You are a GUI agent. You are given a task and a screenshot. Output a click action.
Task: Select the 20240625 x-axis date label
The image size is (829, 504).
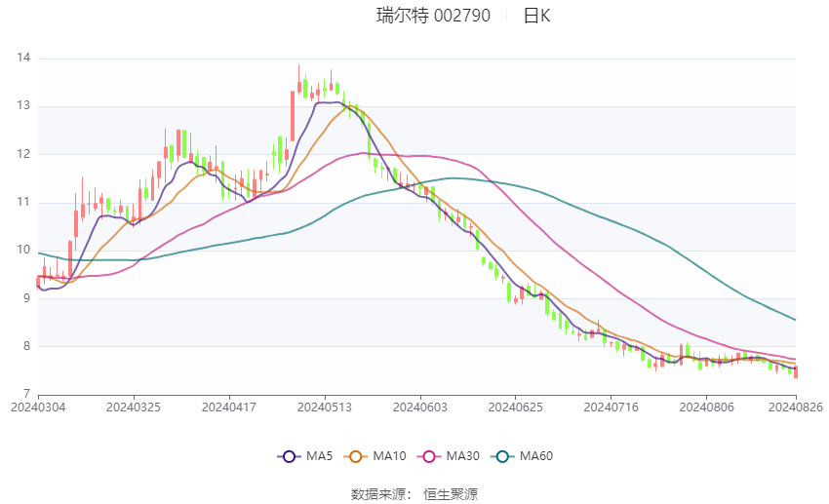516,407
